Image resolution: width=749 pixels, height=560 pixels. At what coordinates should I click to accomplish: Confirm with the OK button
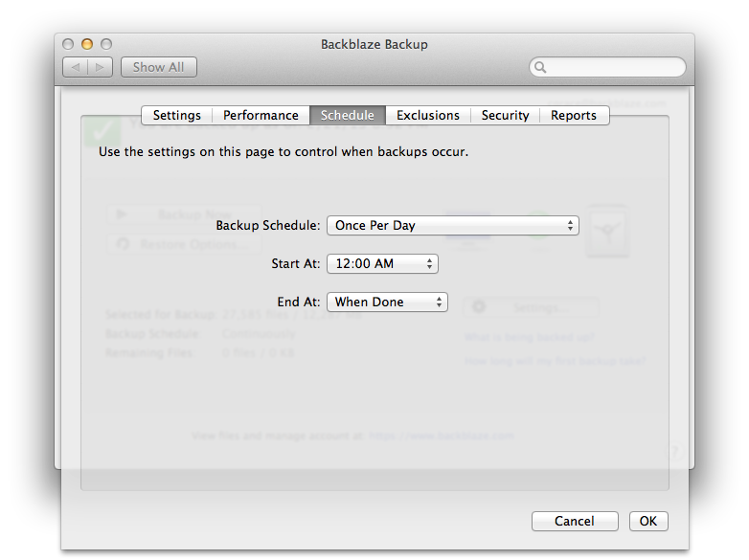648,521
